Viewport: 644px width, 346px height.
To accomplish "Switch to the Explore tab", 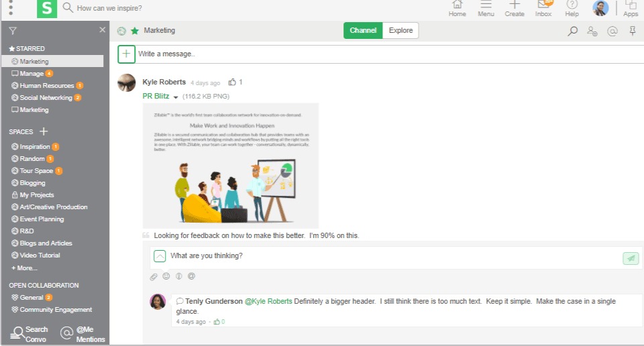I will click(x=400, y=30).
